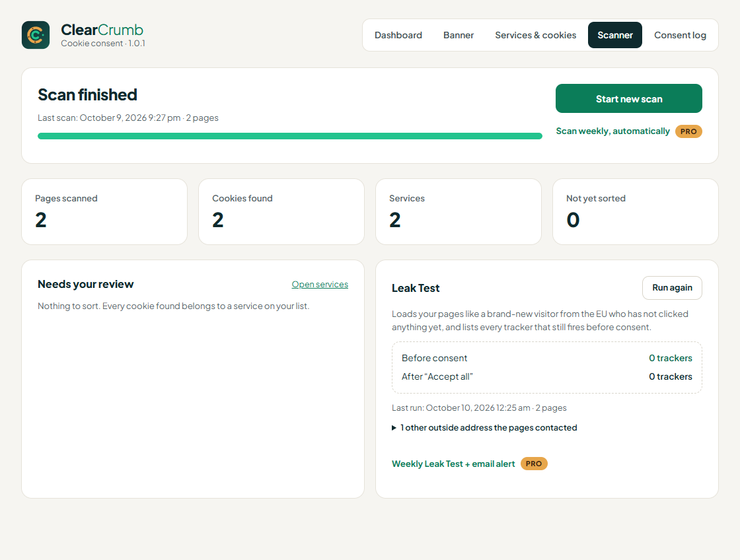
Task: Click the Leak Test heading
Action: pos(416,289)
